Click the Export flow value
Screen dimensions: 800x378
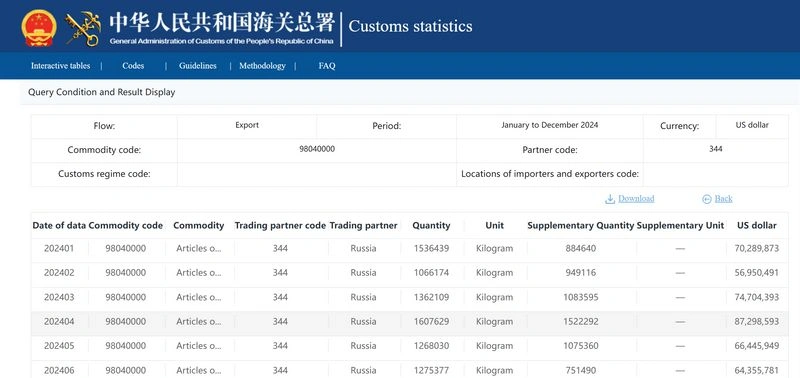pos(247,125)
